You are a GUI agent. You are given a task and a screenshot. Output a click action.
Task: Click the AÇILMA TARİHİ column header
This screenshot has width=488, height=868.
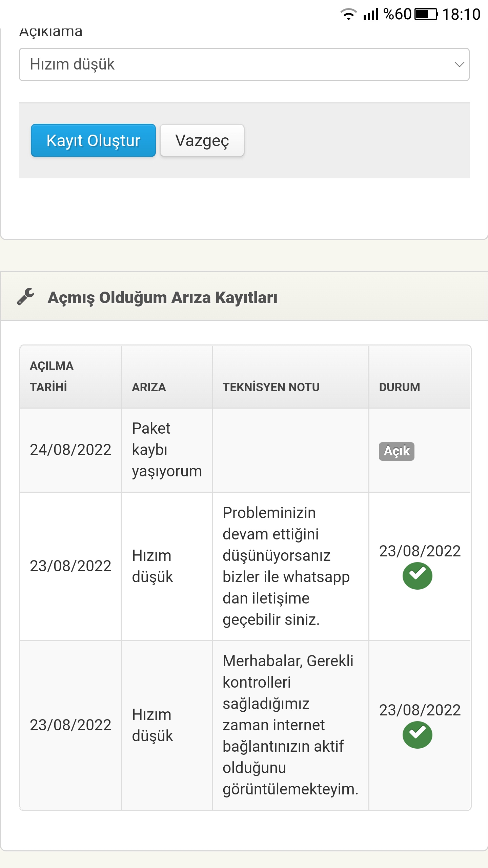point(52,376)
